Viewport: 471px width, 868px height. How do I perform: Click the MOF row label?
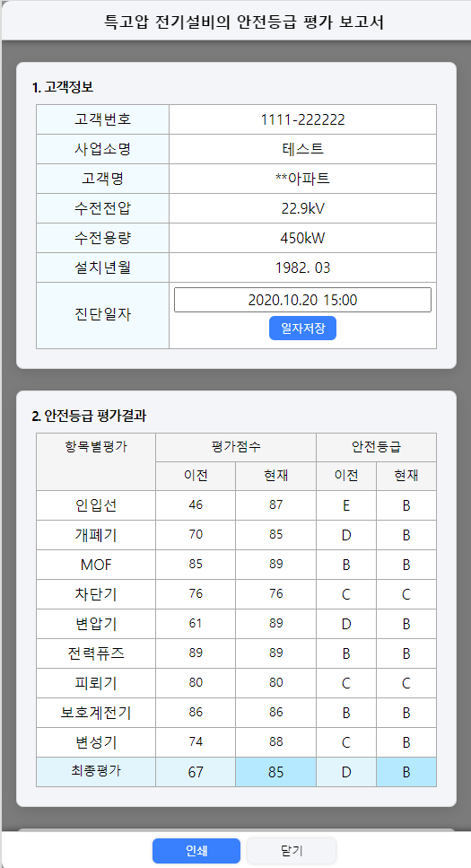click(x=96, y=565)
